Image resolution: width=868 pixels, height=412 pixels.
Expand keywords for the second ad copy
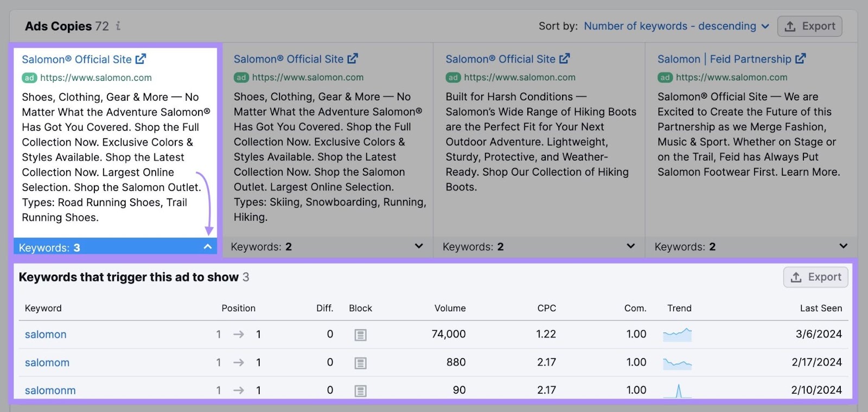(418, 247)
